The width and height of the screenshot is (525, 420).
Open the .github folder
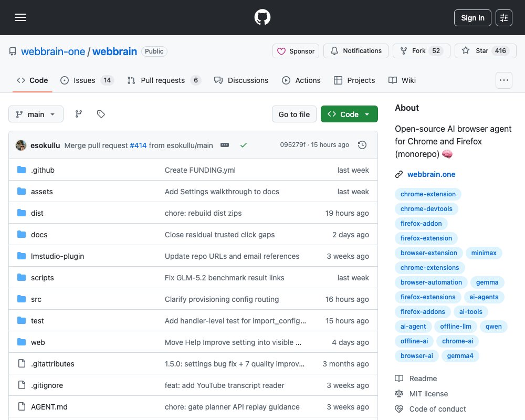tap(43, 170)
